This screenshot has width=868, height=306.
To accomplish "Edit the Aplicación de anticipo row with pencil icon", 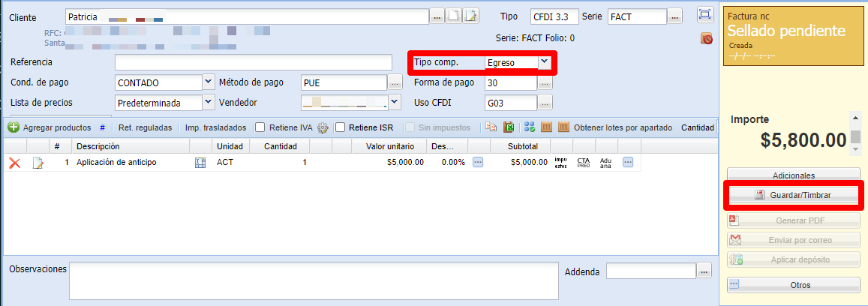I will 38,163.
